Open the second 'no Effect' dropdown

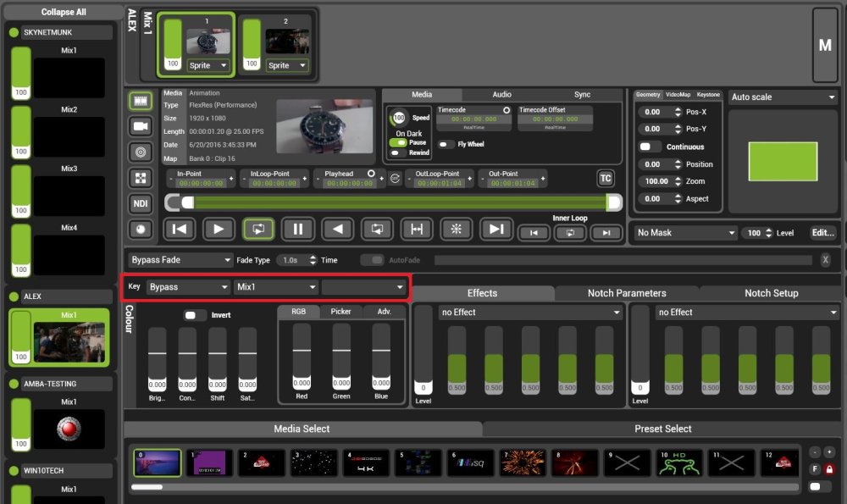tap(748, 313)
